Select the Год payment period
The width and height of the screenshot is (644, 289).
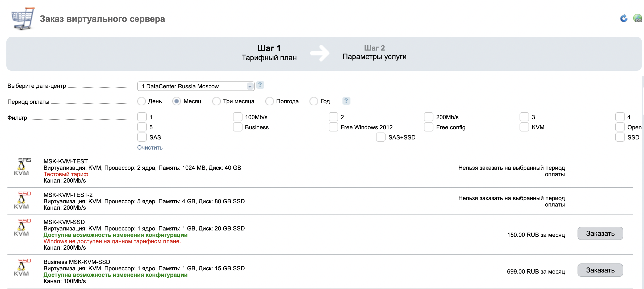[314, 101]
